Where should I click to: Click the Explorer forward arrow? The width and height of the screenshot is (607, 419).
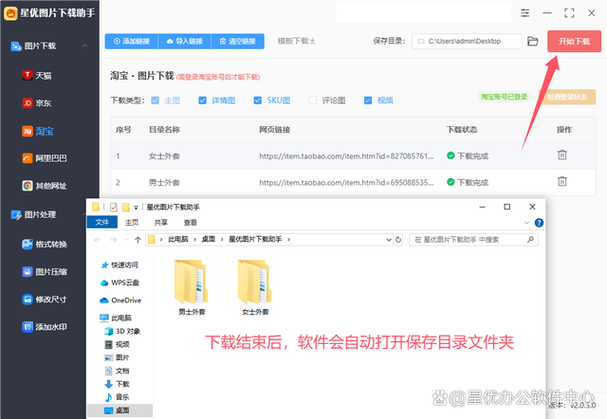[x=113, y=240]
